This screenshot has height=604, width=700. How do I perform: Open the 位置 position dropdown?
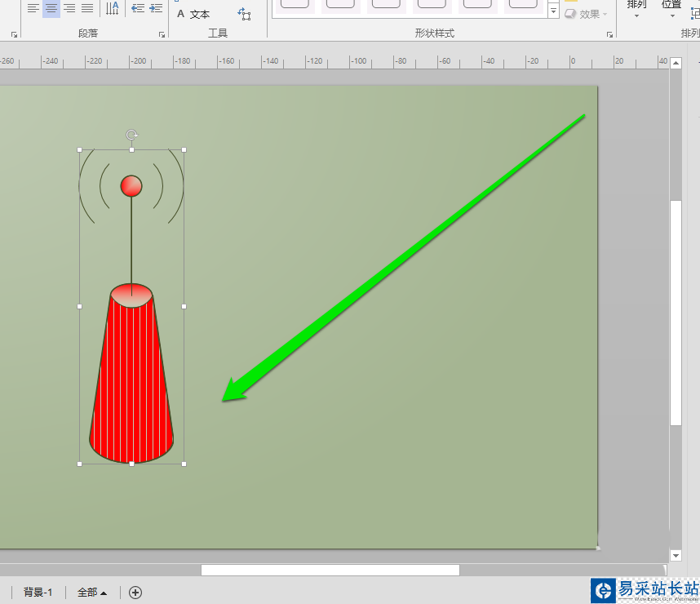671,9
